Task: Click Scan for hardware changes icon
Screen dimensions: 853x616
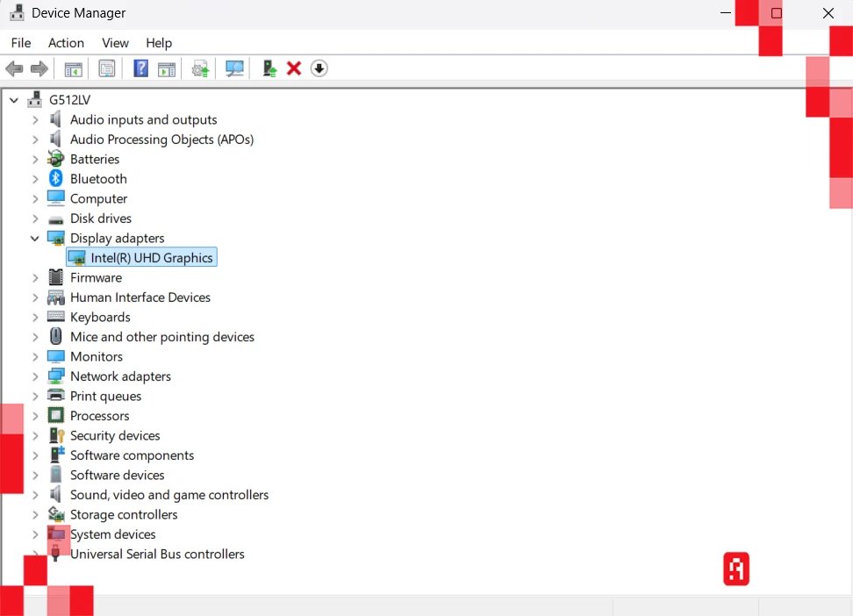Action: point(234,68)
